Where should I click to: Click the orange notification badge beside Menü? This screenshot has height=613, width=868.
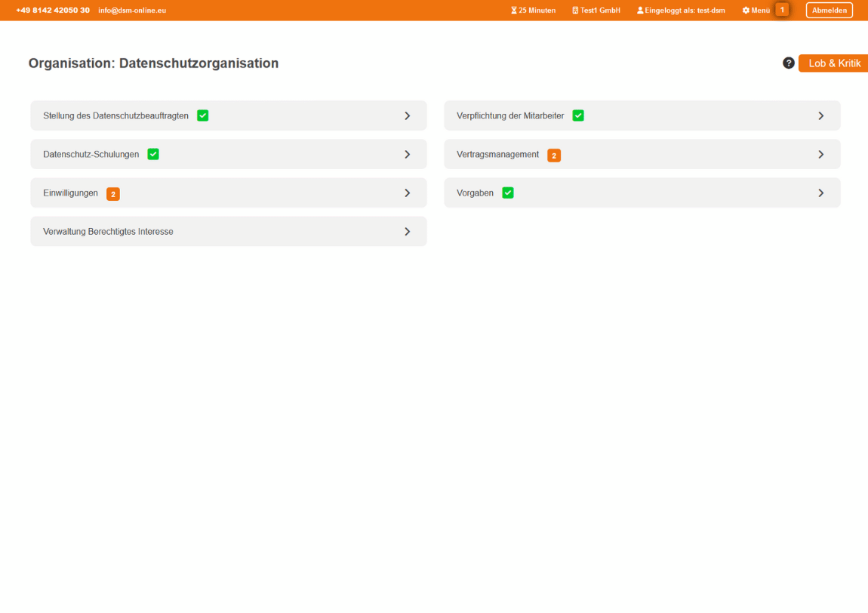(x=782, y=10)
